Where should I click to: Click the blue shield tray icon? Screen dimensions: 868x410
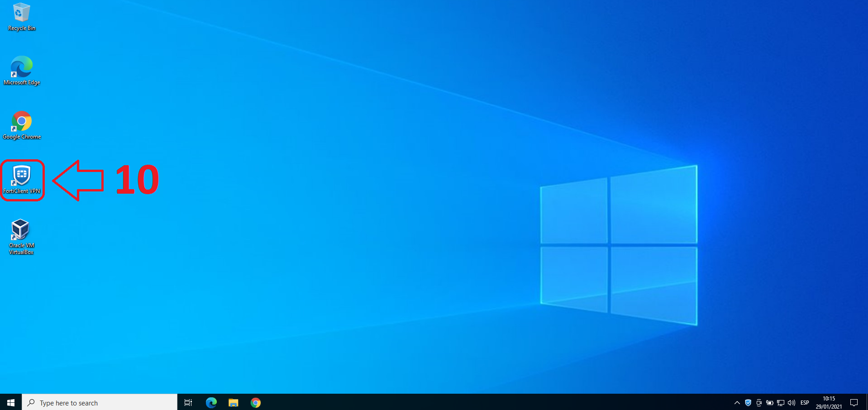point(748,402)
